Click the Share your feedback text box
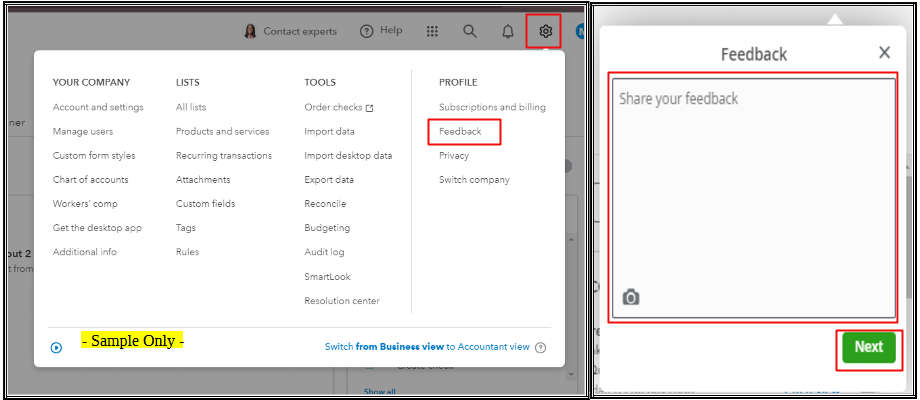 [x=753, y=190]
